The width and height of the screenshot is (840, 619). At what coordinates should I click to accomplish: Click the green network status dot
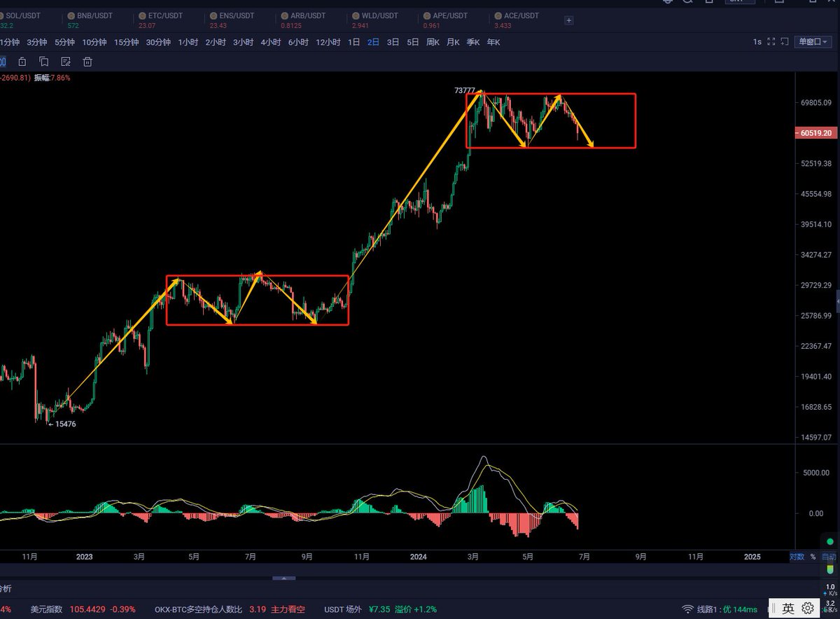coord(829,541)
